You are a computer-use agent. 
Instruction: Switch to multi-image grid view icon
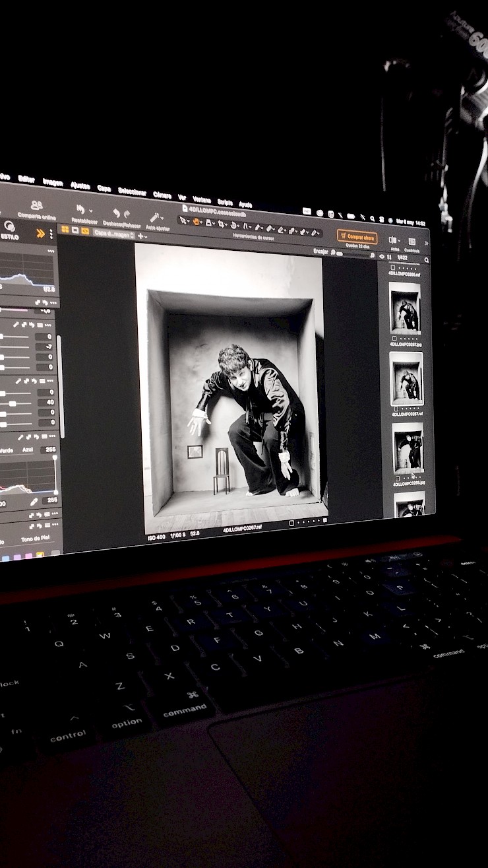65,230
